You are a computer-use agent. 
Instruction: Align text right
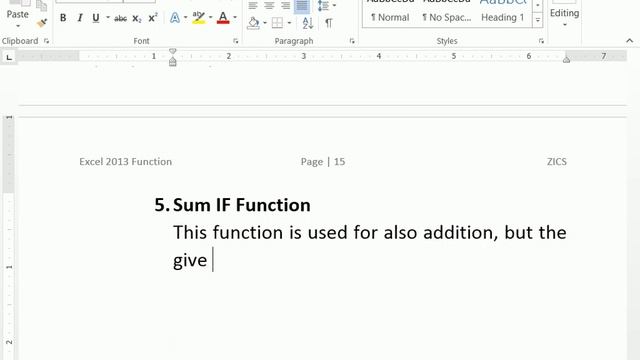click(x=285, y=5)
